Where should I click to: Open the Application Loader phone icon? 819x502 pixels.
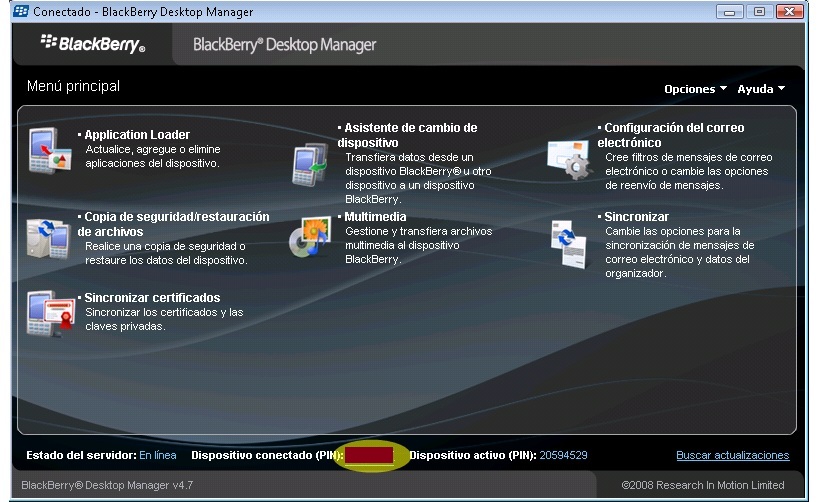(50, 150)
